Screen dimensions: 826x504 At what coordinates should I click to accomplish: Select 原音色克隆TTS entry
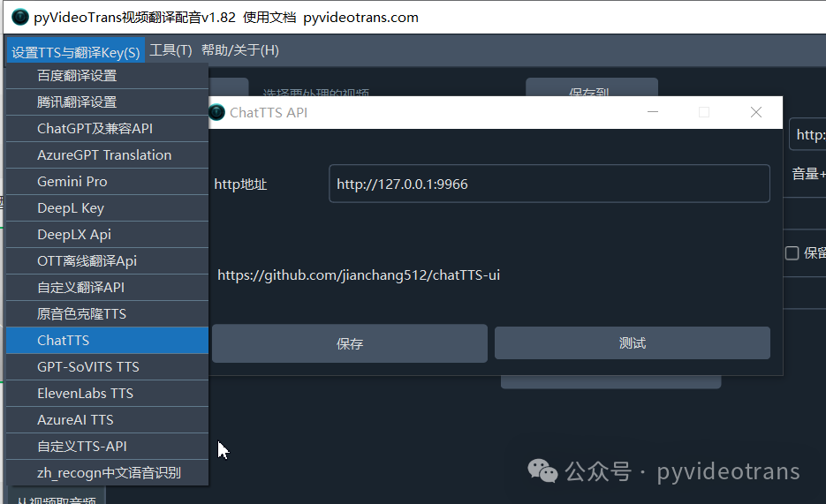[108, 314]
